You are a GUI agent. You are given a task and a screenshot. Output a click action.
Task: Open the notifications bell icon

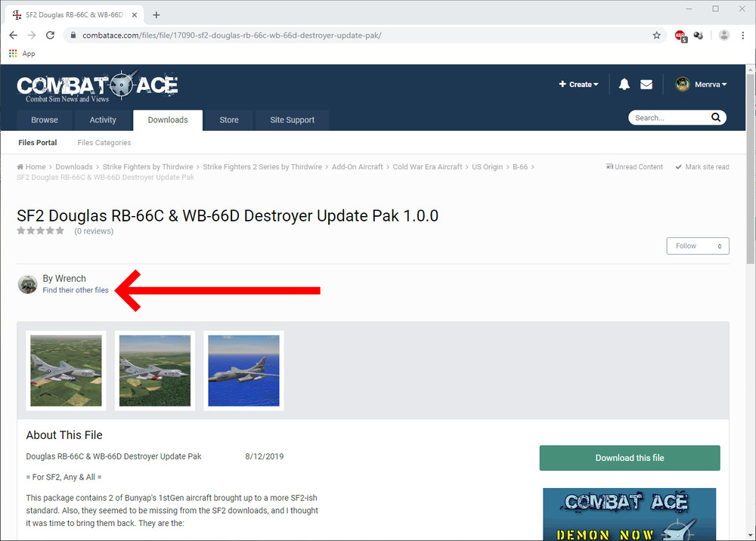point(624,85)
